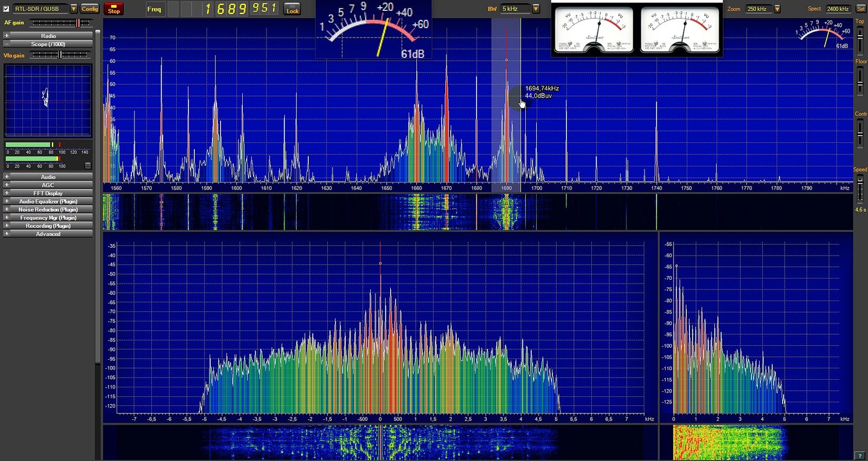Adjust the Top level slider
This screenshot has width=868, height=461.
click(860, 40)
